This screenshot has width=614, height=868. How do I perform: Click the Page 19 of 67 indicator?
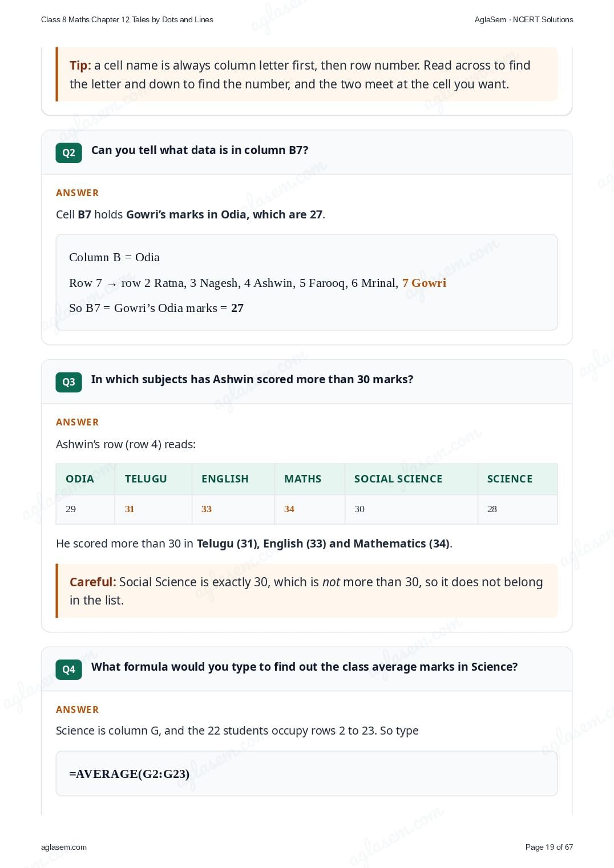(549, 847)
